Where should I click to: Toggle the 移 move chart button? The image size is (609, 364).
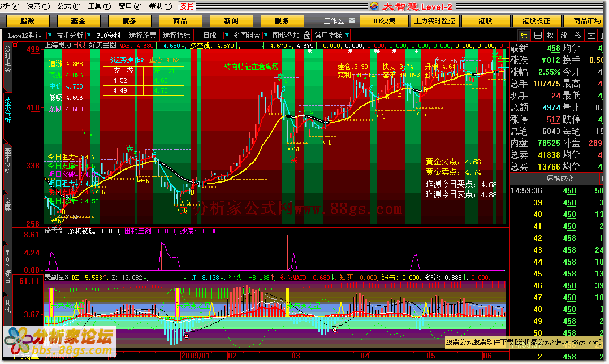[x=577, y=36]
